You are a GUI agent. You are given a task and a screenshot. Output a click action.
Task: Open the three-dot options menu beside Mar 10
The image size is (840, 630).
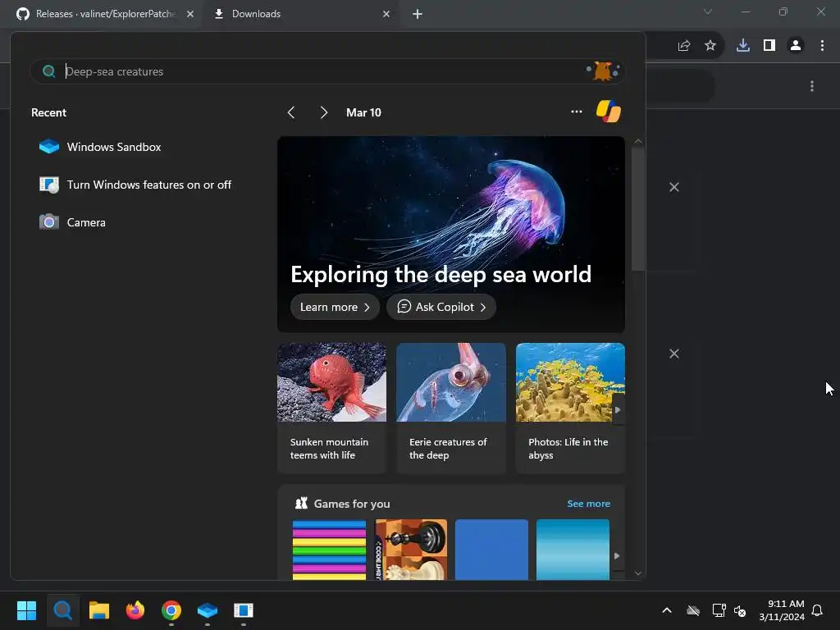pyautogui.click(x=577, y=112)
